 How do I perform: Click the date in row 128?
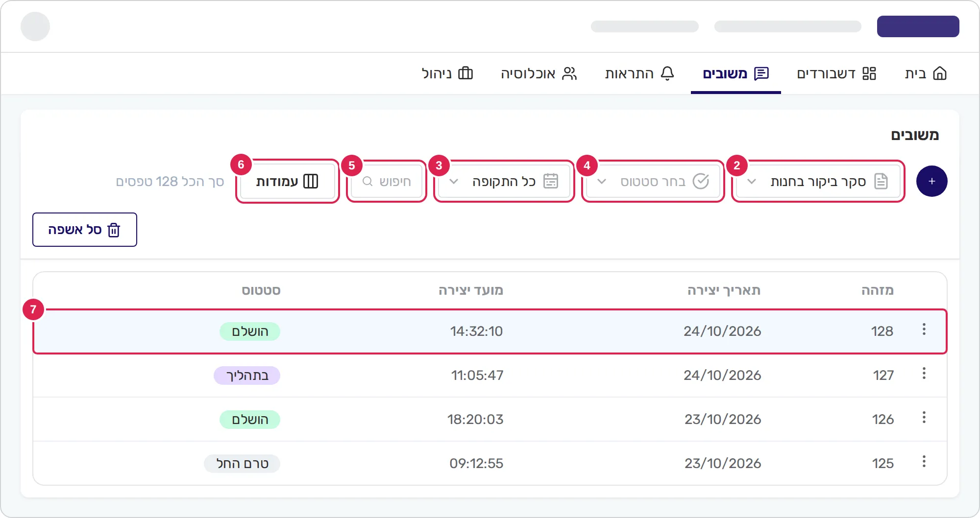coord(722,331)
